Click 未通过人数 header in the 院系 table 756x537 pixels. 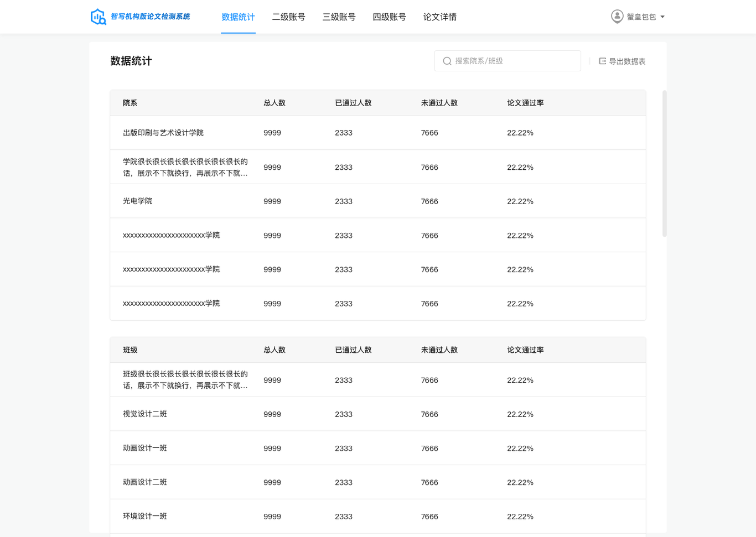click(439, 103)
